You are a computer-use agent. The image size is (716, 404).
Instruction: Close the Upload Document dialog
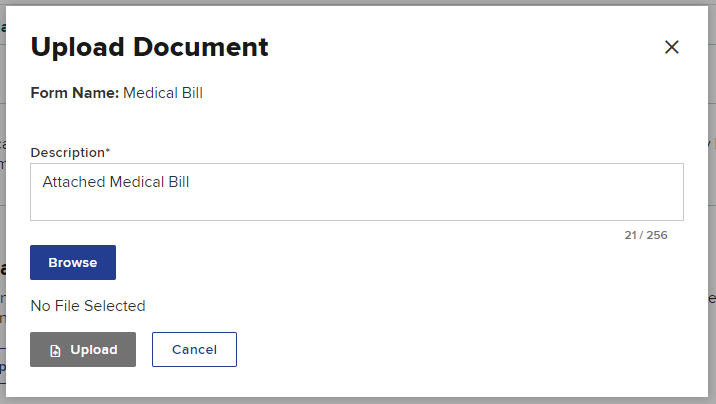[x=672, y=47]
